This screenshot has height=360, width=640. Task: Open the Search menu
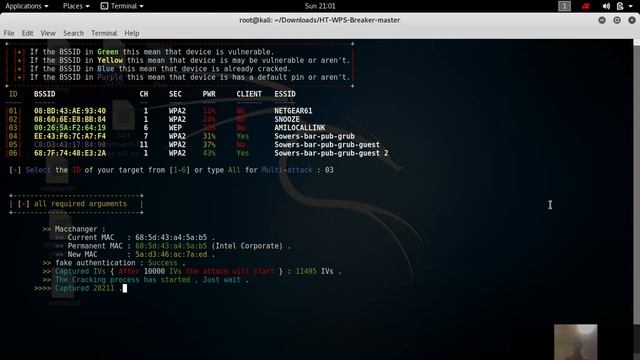pyautogui.click(x=73, y=33)
